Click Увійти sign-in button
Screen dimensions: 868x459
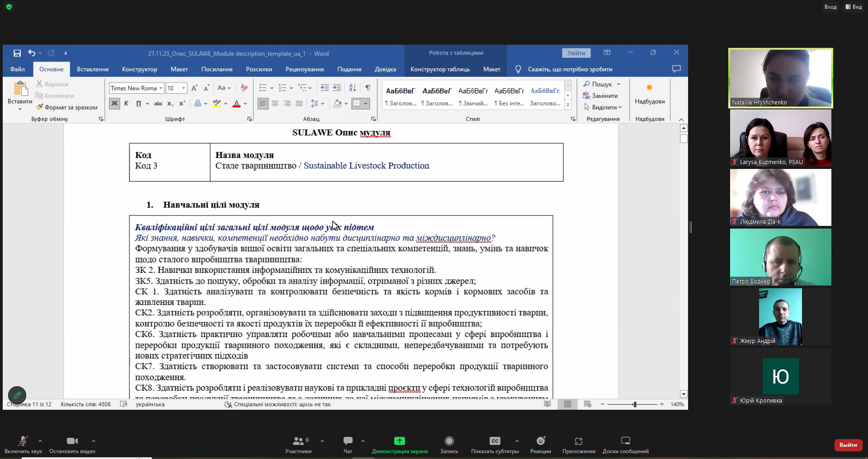pyautogui.click(x=576, y=53)
